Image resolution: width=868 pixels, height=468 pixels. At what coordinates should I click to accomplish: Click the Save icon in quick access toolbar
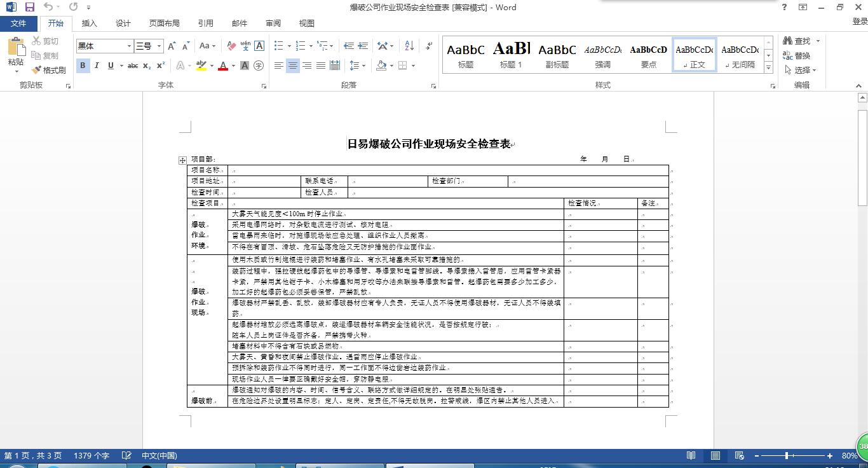[x=29, y=7]
